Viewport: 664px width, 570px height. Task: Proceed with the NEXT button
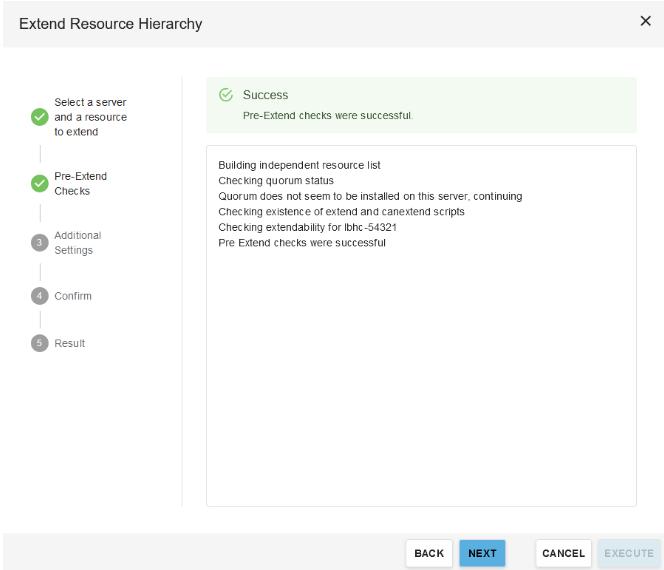(x=482, y=553)
